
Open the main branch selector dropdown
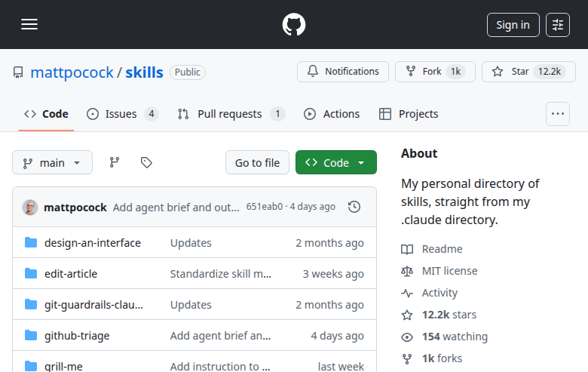tap(52, 162)
